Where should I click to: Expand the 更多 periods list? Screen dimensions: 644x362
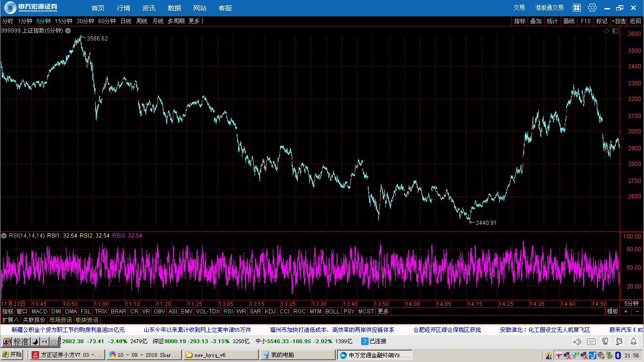196,21
